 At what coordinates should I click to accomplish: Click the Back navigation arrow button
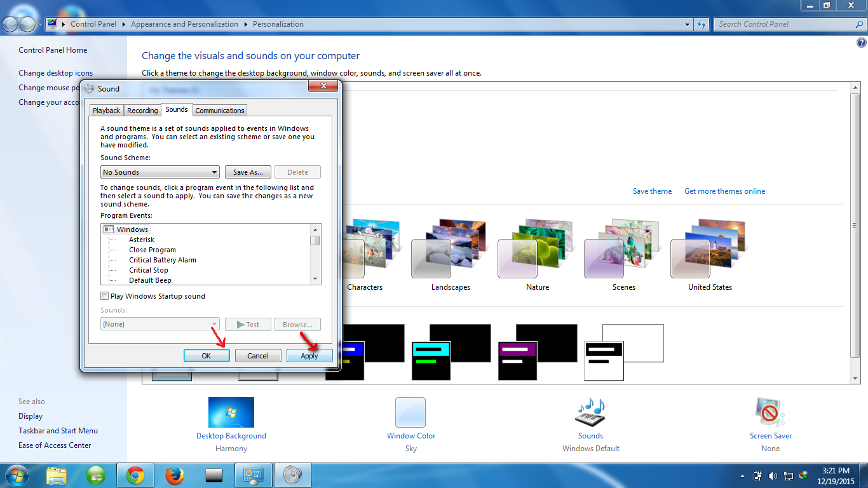[x=10, y=24]
